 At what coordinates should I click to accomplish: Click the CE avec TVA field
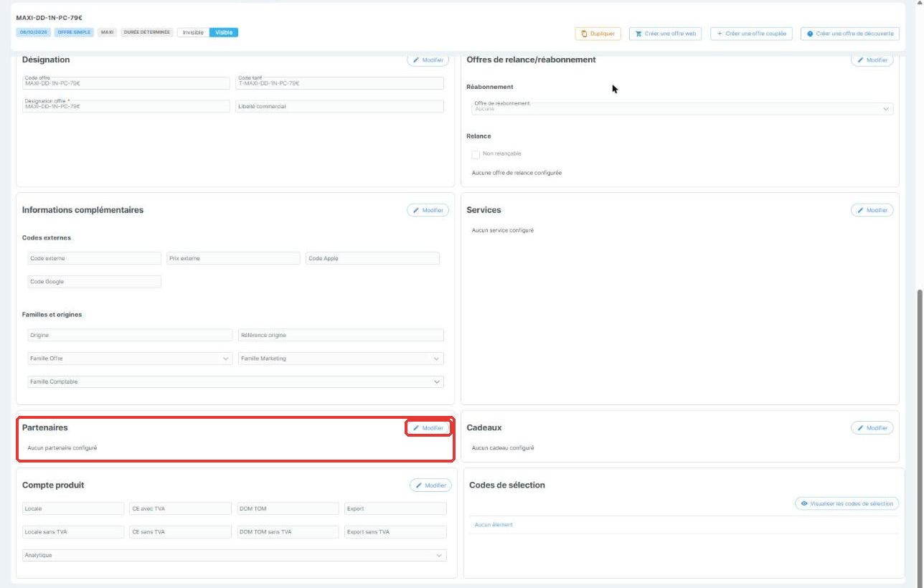coord(181,508)
